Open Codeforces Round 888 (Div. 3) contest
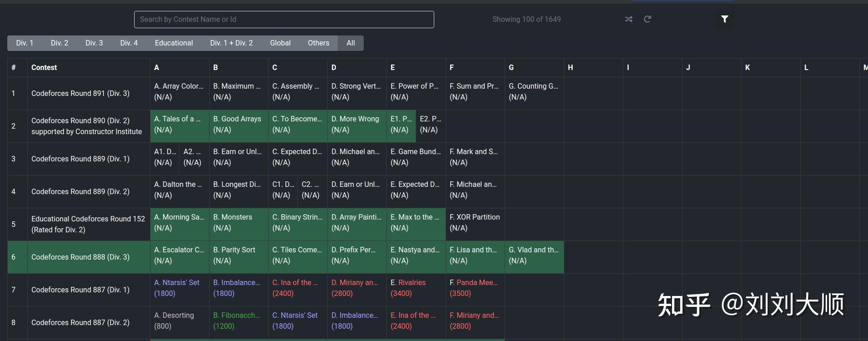Screen dimensions: 868x341 pos(80,257)
